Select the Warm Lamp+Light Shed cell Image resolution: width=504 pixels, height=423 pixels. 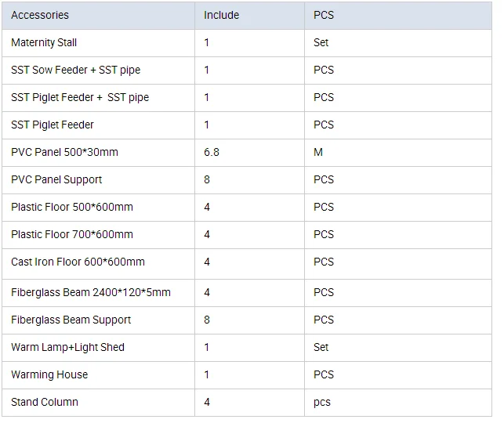[x=67, y=347]
